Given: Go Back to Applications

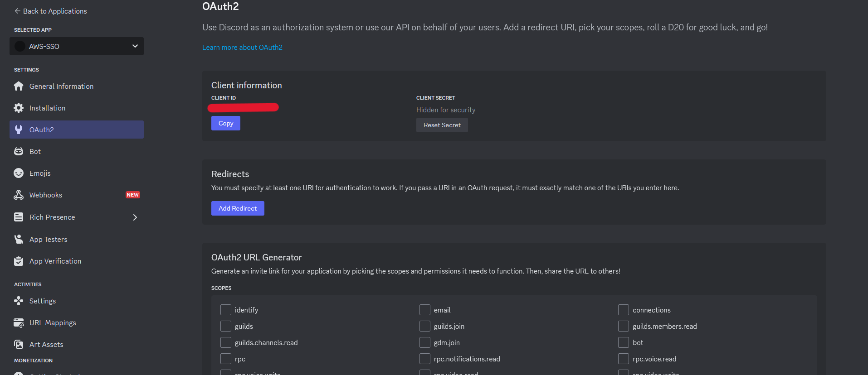Looking at the screenshot, I should click(x=50, y=11).
